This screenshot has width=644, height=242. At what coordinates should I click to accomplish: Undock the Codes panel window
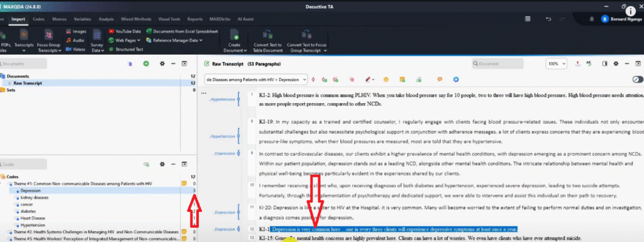tap(184, 164)
